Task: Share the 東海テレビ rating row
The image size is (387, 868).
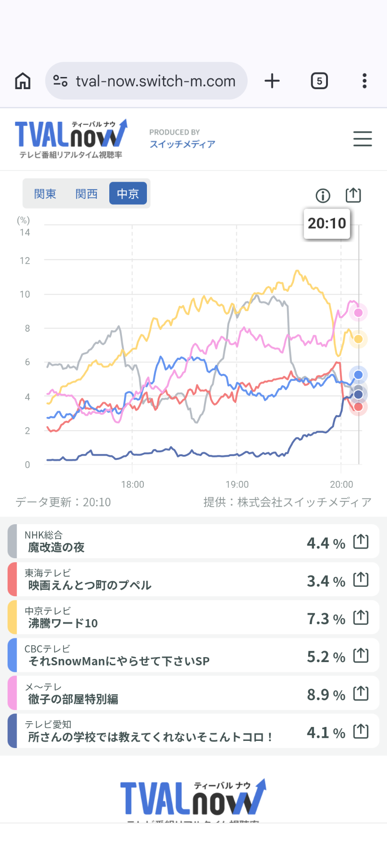Action: (x=361, y=580)
